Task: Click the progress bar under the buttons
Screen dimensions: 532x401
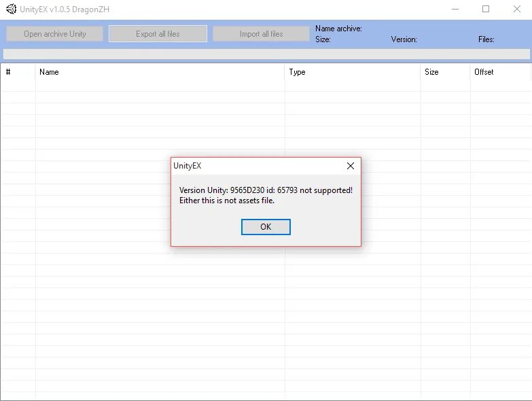Action: click(x=266, y=54)
